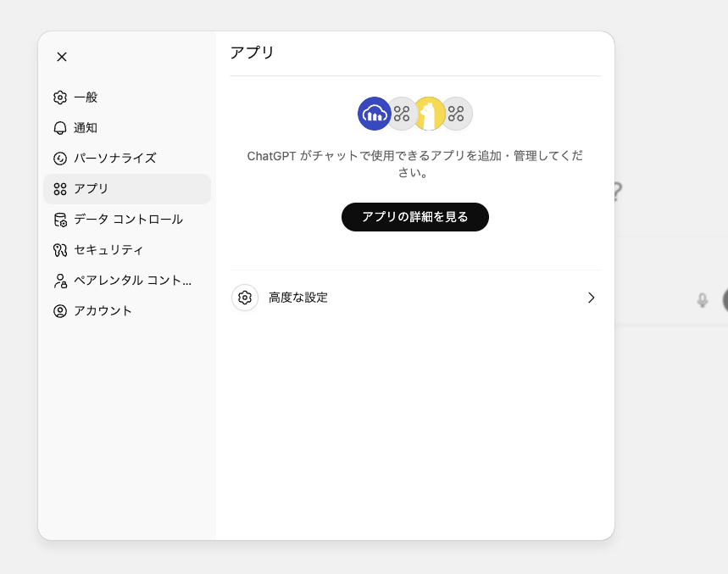Go to パーソナライズ settings

[x=127, y=159]
